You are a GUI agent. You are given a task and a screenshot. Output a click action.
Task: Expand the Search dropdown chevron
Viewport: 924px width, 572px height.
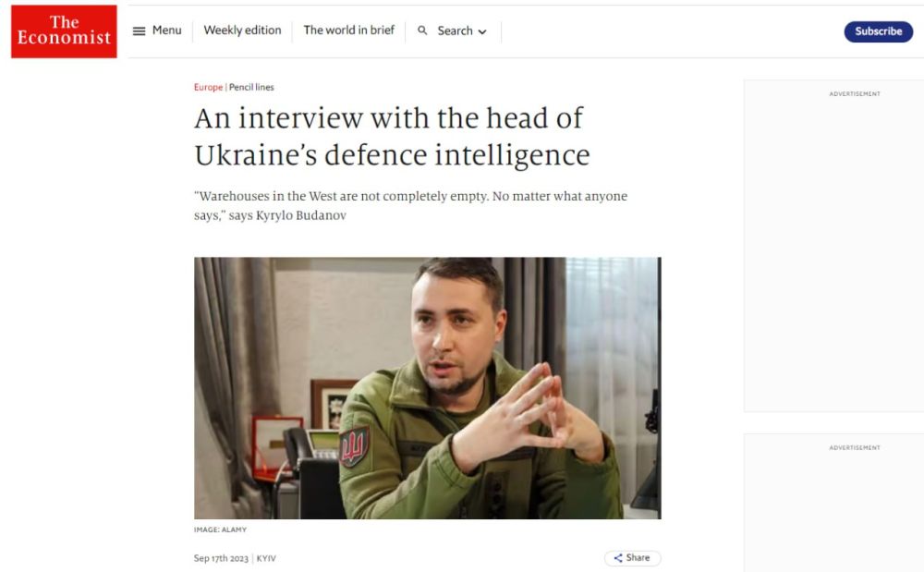point(482,31)
